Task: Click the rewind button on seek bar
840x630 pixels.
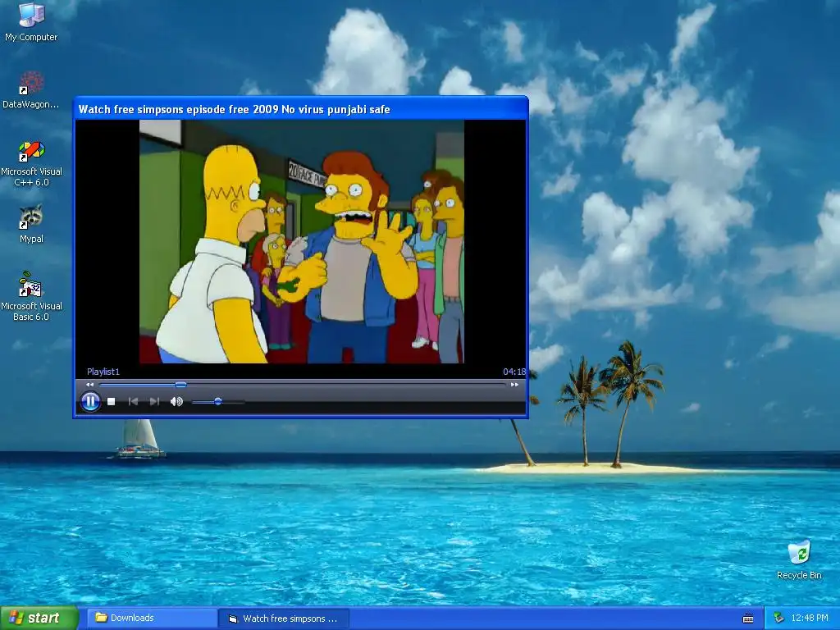Action: [90, 385]
